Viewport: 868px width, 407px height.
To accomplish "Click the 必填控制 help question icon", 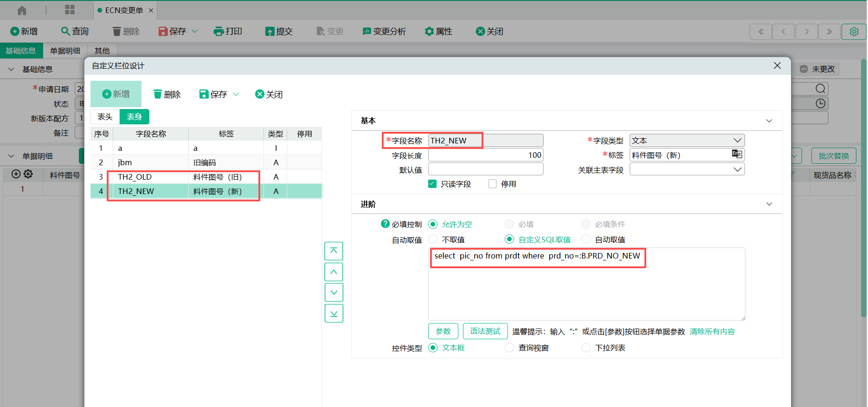I will click(385, 224).
